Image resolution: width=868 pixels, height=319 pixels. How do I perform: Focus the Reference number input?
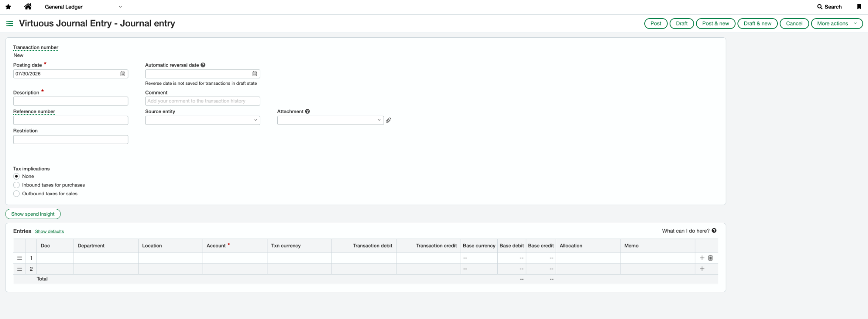70,120
